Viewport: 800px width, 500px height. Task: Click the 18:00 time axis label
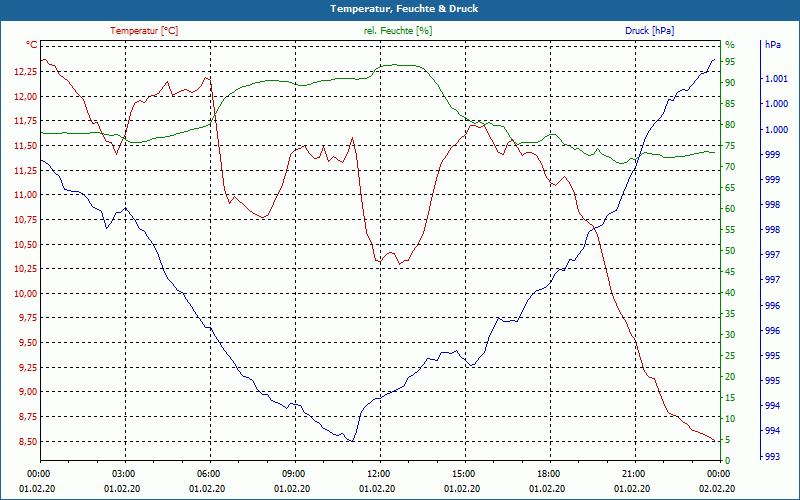pyautogui.click(x=550, y=474)
